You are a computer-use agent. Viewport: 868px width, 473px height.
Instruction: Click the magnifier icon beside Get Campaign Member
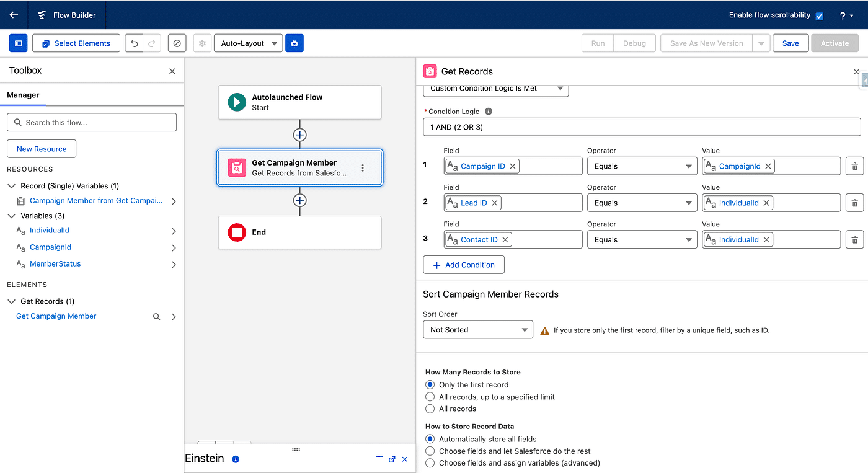[x=157, y=317]
